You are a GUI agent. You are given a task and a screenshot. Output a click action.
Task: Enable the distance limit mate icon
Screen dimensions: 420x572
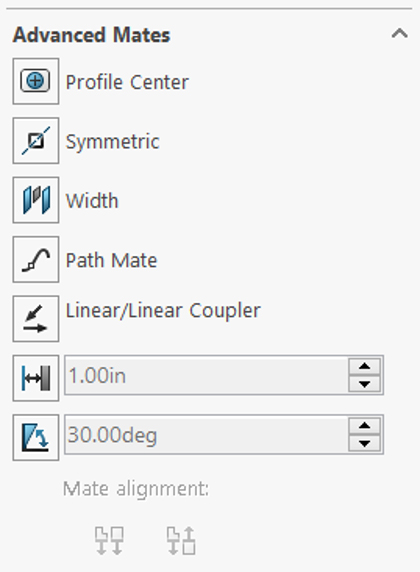click(x=36, y=378)
